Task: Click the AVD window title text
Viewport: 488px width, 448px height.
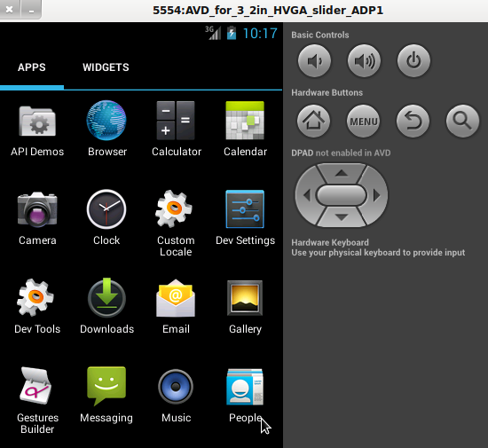Action: coord(268,11)
